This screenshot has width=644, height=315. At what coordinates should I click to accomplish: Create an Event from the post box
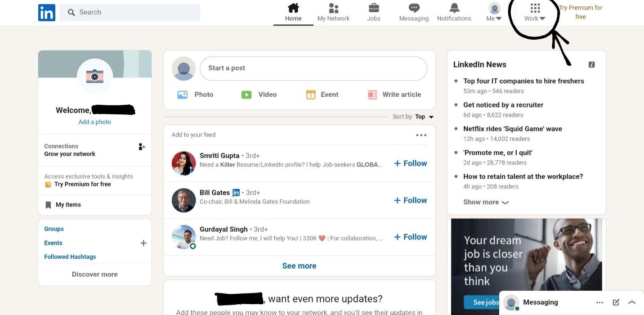point(322,94)
